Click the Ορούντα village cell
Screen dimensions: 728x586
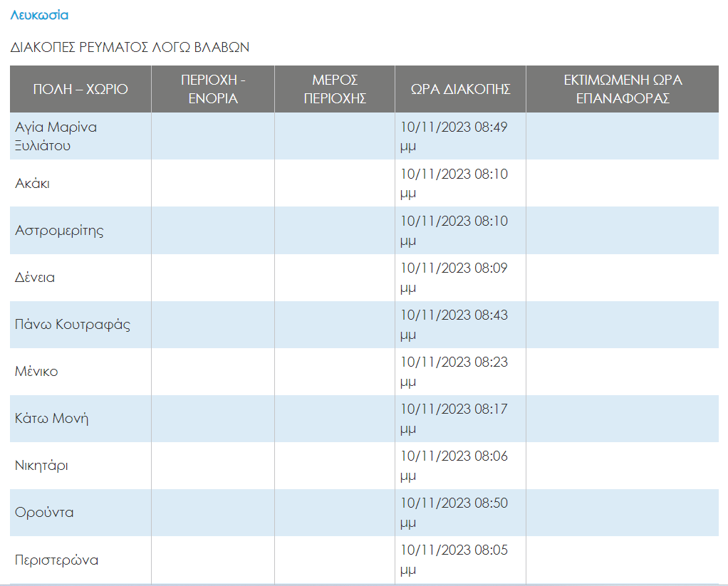(x=44, y=512)
